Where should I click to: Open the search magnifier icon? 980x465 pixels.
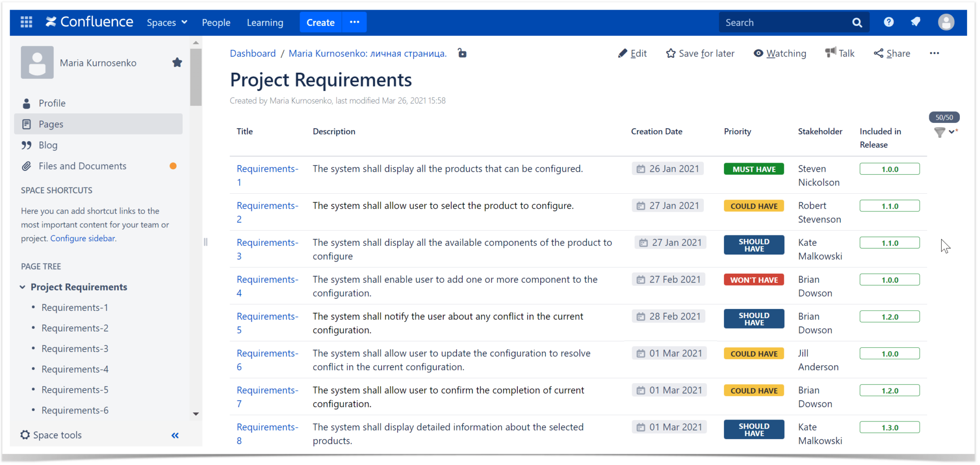pos(857,22)
